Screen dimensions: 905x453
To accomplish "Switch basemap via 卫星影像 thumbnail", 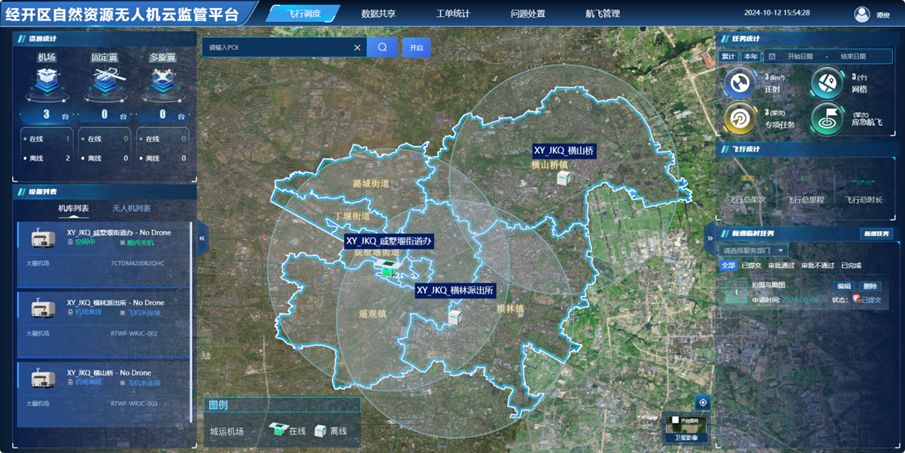I will [686, 428].
